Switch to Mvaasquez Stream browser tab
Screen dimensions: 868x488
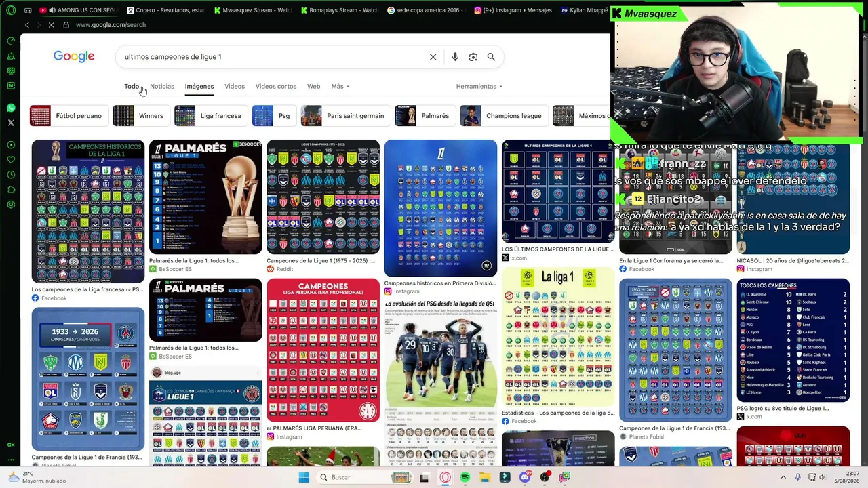[252, 10]
